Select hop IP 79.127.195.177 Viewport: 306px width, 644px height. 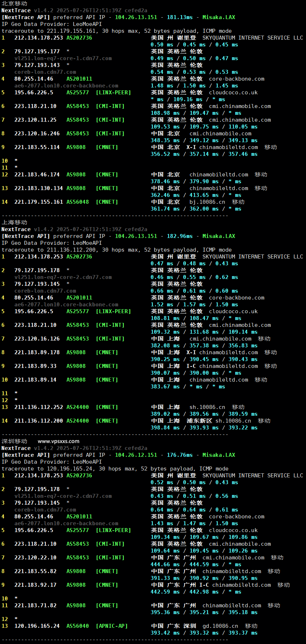[x=37, y=51]
